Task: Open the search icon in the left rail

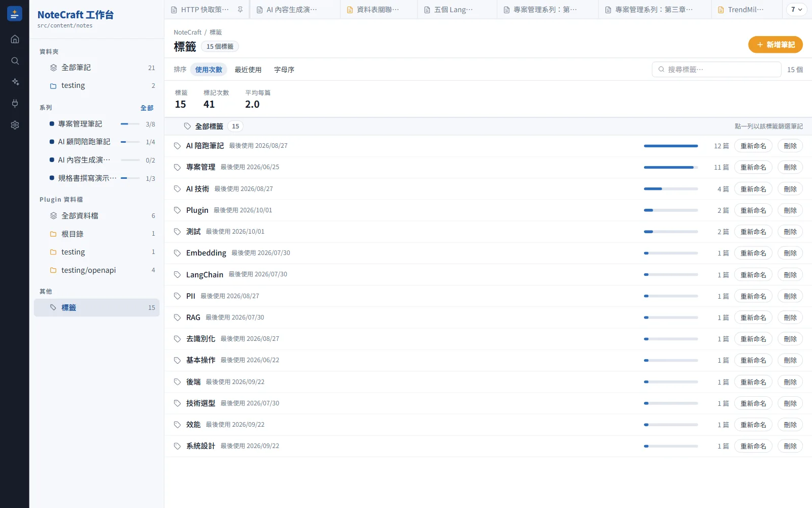Action: (x=15, y=61)
